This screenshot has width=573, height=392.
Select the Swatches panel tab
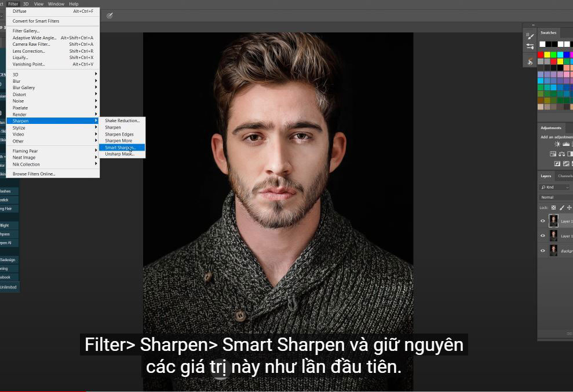[549, 32]
